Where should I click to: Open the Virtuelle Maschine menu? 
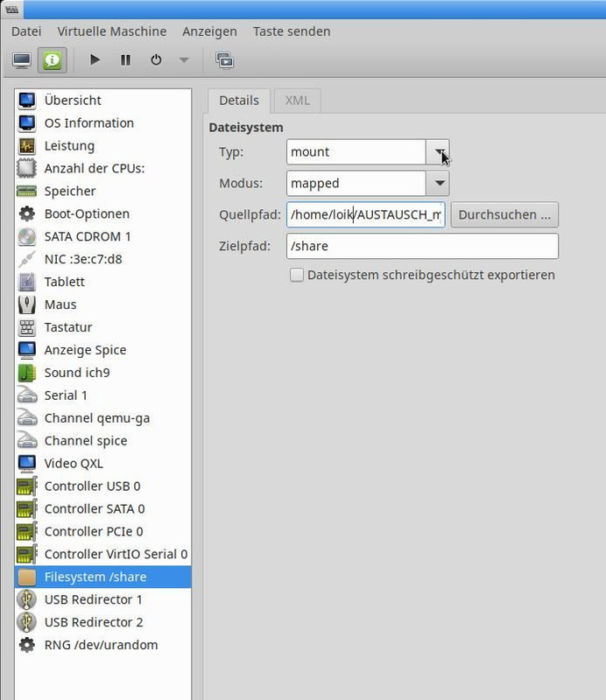pos(112,31)
